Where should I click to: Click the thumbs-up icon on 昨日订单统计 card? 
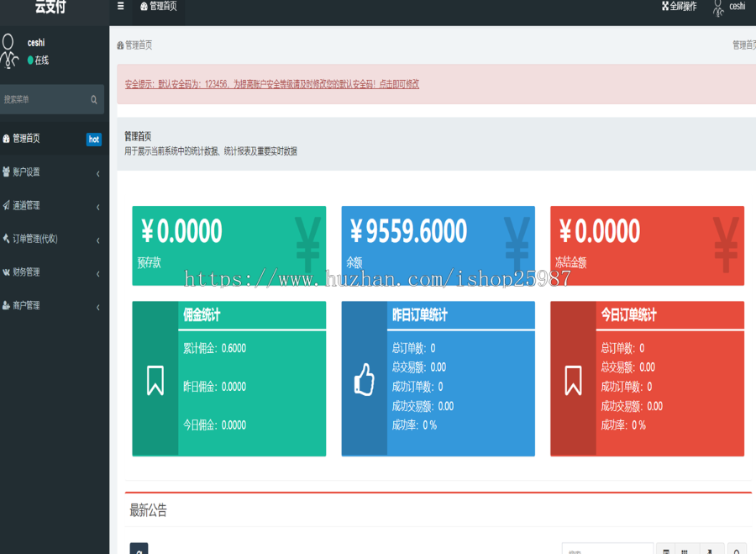[364, 380]
